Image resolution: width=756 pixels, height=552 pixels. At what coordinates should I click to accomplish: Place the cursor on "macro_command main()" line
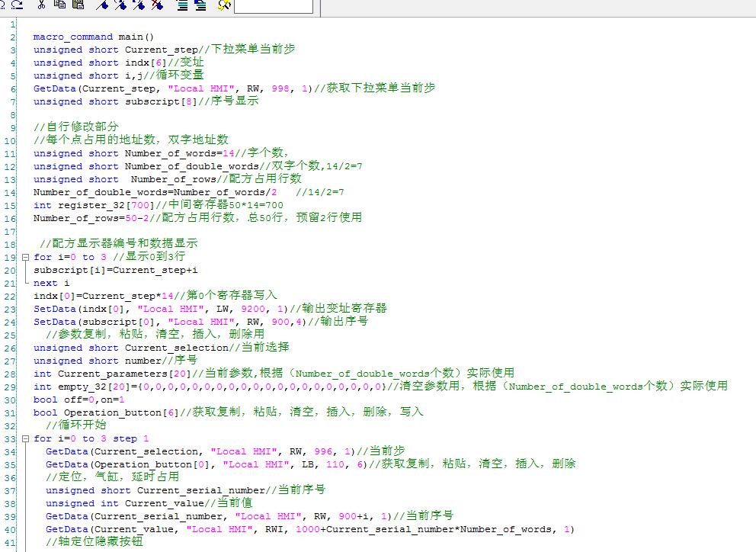point(93,37)
